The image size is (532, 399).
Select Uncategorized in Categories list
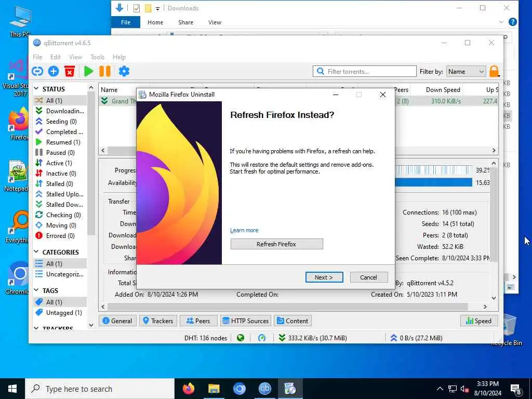[60, 274]
